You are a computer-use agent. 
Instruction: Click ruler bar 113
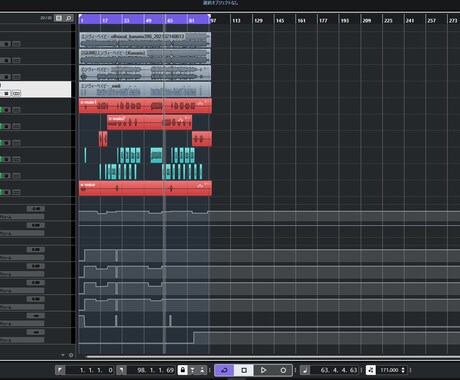tap(236, 20)
